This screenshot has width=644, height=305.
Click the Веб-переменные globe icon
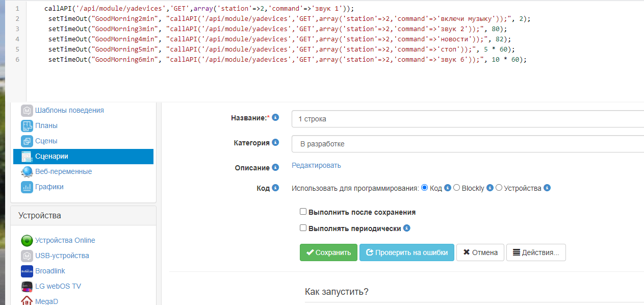27,171
